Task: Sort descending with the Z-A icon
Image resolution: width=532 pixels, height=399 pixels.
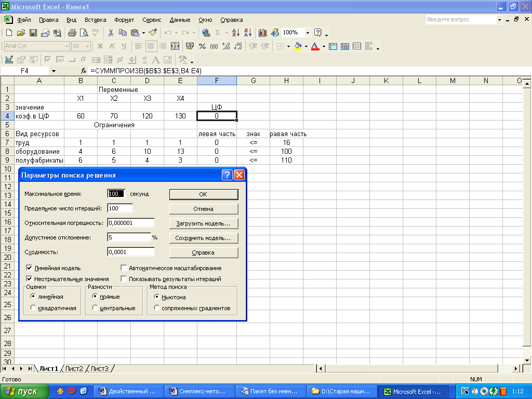Action: pyautogui.click(x=248, y=33)
